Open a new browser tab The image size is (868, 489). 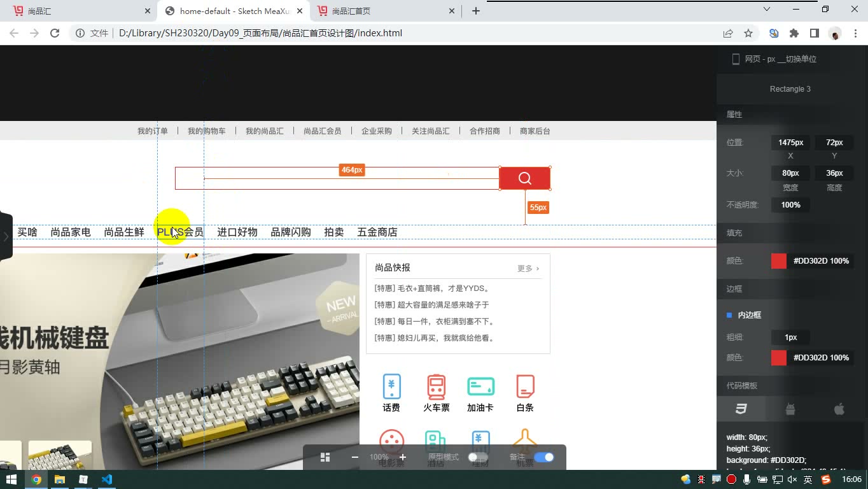point(475,11)
